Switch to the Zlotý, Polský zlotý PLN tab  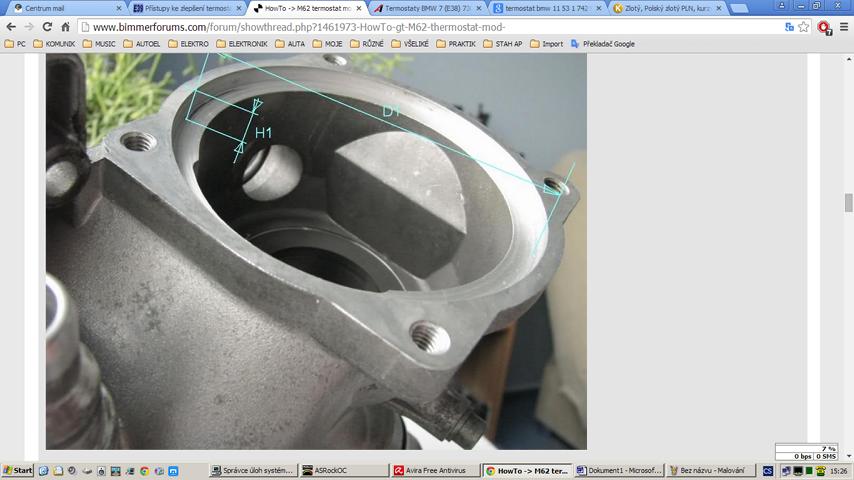point(667,8)
